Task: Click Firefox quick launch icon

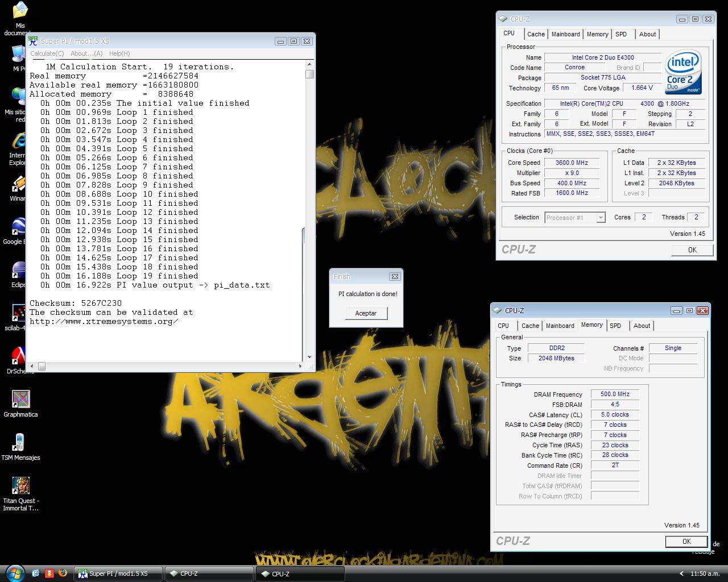Action: point(62,573)
